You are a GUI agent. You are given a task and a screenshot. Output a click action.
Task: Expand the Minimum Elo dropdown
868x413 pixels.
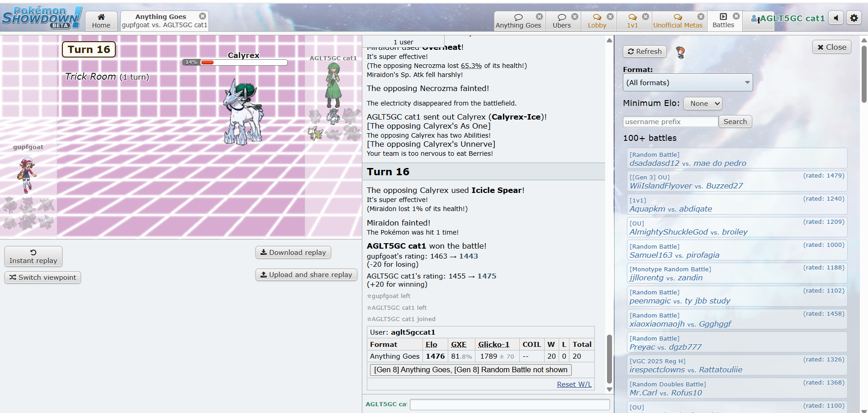click(702, 103)
